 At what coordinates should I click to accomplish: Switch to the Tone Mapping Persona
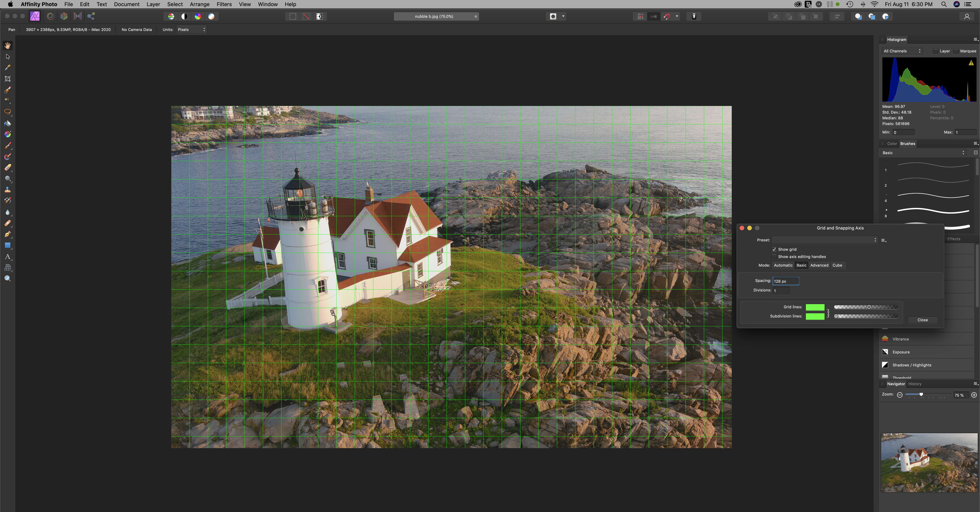[78, 16]
